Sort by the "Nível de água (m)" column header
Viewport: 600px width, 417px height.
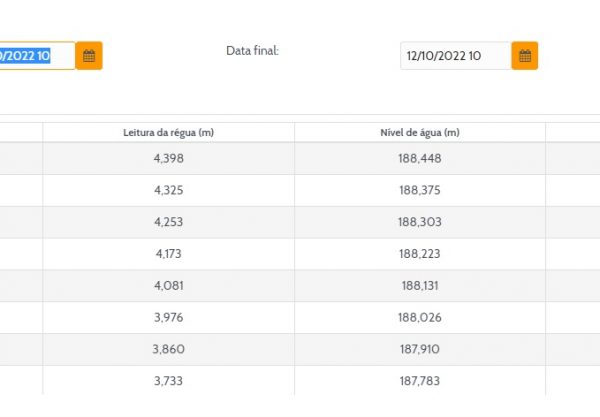[419, 132]
